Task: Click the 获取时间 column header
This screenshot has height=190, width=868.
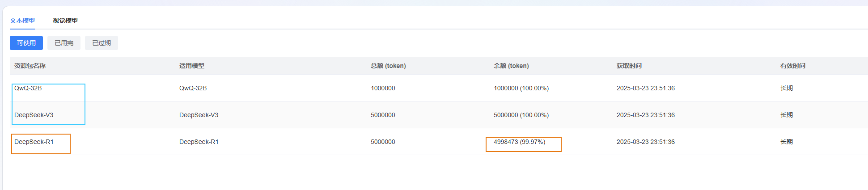Action: point(629,66)
